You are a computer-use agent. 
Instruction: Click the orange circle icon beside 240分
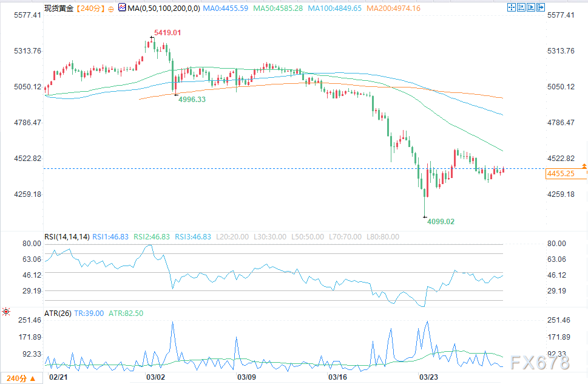pos(110,9)
